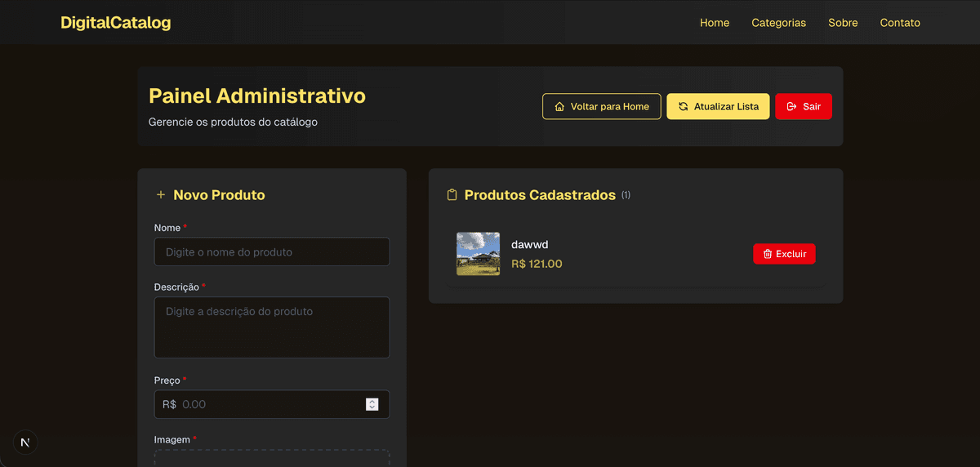Screen dimensions: 980x467
Task: Open the Home navigation item
Action: click(x=715, y=23)
